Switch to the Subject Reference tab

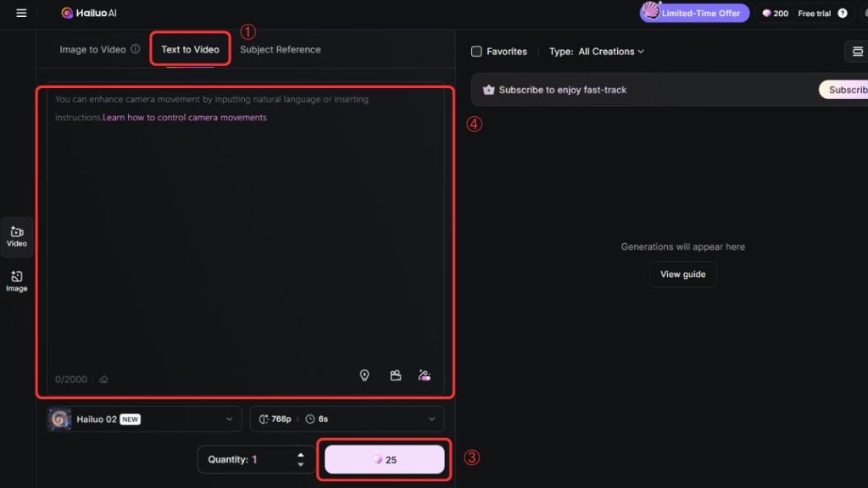[x=280, y=50]
